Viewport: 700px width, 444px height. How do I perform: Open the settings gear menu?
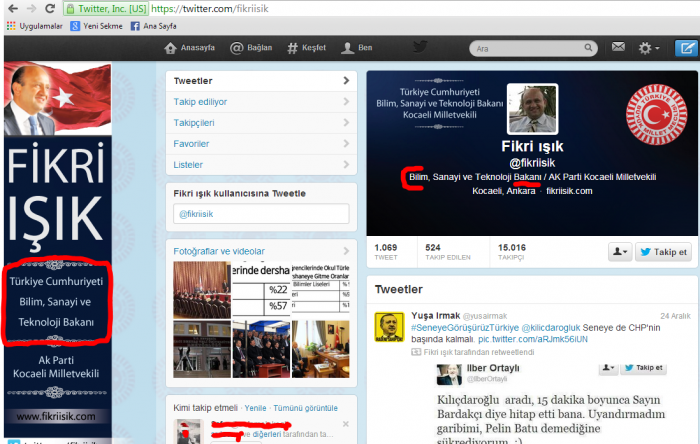pos(648,48)
